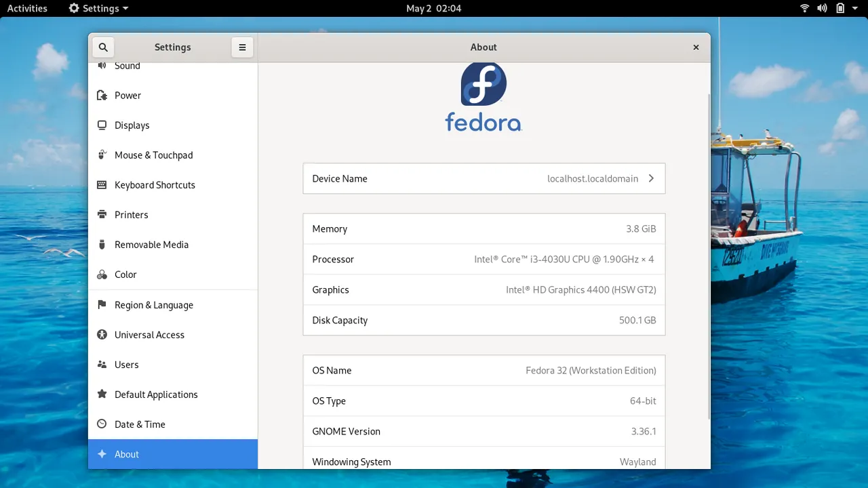Click the Wi-Fi icon in top bar
This screenshot has height=488, width=868.
pos(805,8)
